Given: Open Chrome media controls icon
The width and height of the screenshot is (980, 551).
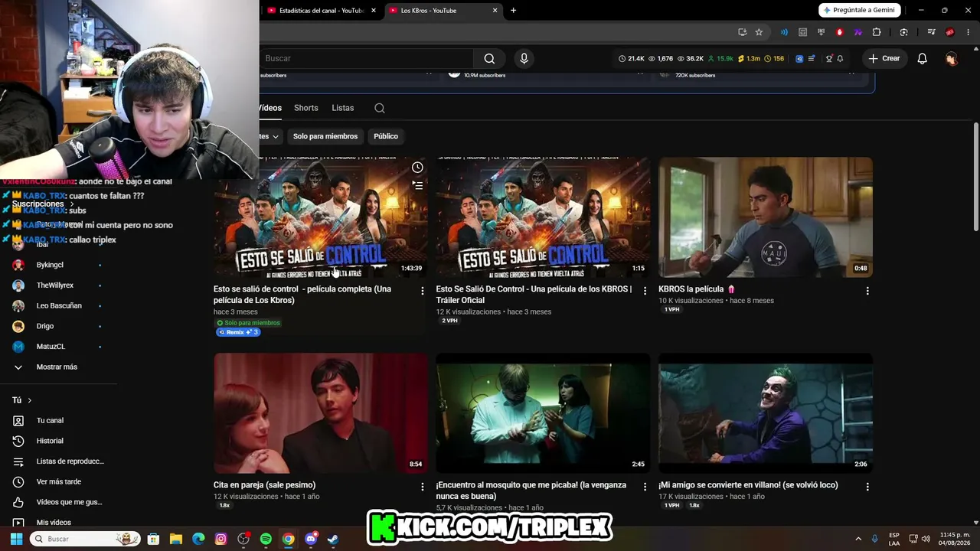Looking at the screenshot, I should (x=931, y=32).
